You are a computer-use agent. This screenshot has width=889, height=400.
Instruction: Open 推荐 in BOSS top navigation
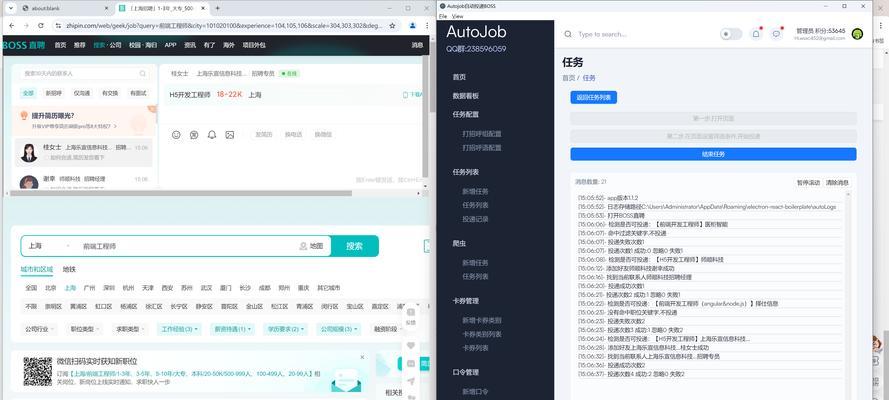(x=79, y=45)
